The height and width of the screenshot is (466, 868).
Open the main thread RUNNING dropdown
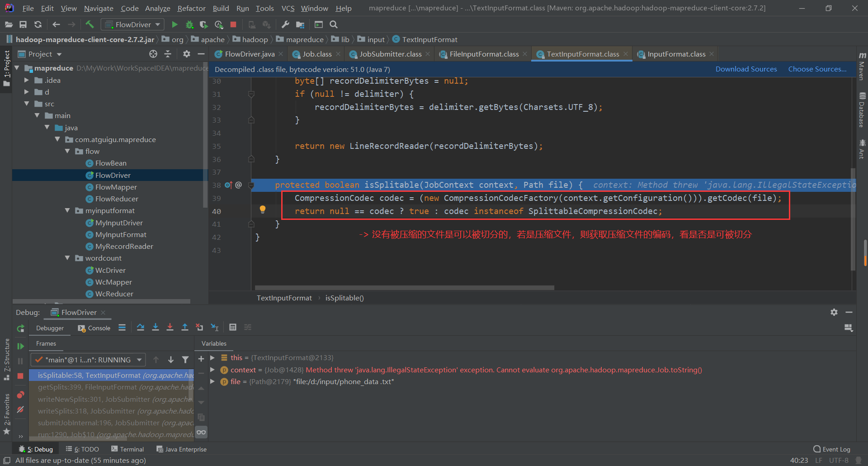[x=88, y=360]
